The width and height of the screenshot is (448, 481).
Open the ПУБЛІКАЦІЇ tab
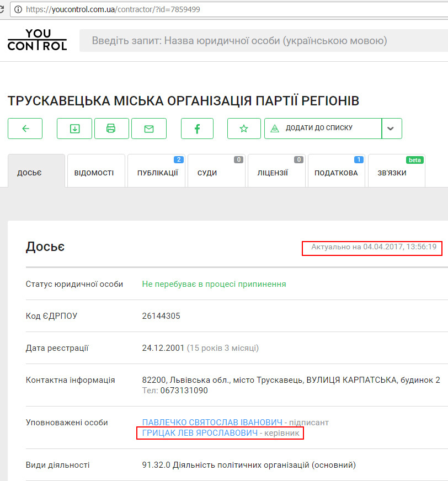click(x=156, y=171)
